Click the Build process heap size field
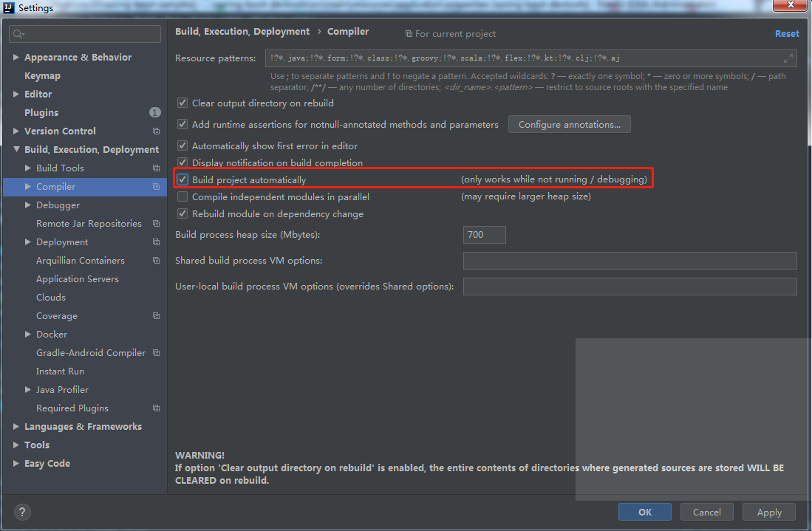This screenshot has width=812, height=531. (x=484, y=234)
